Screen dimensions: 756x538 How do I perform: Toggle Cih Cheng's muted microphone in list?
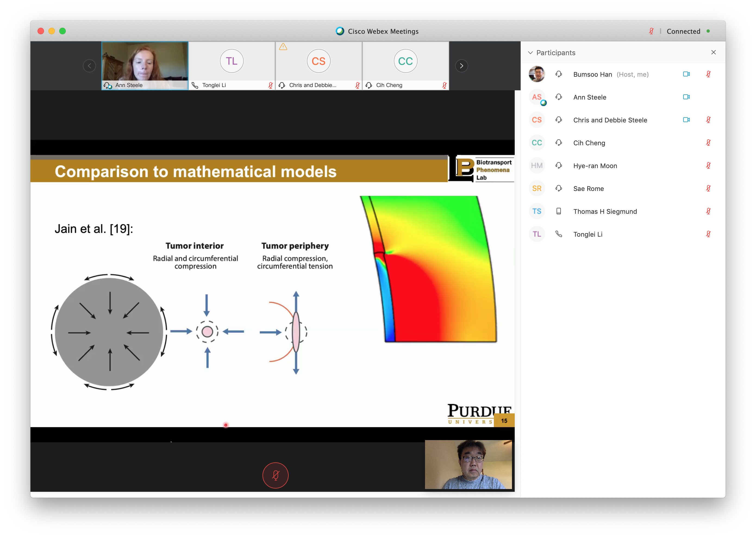[708, 143]
